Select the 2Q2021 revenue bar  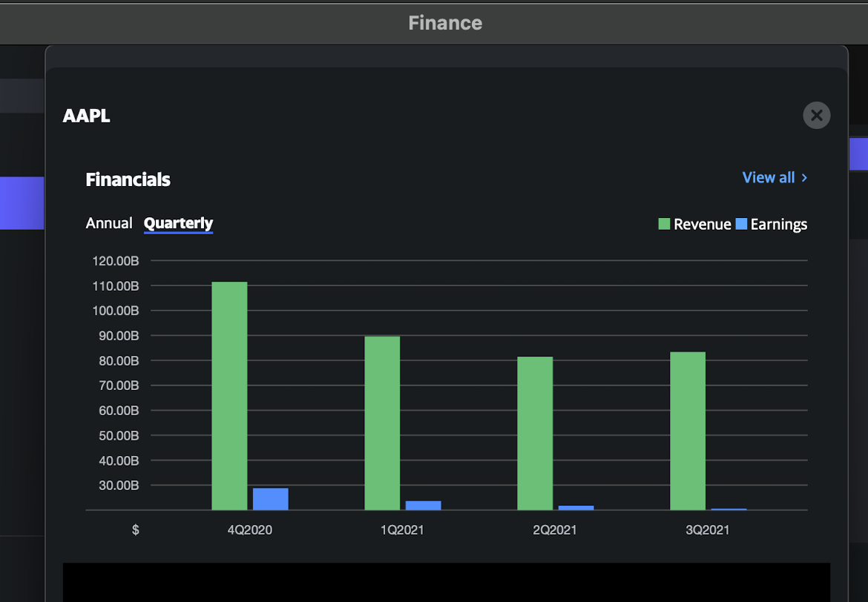(535, 433)
